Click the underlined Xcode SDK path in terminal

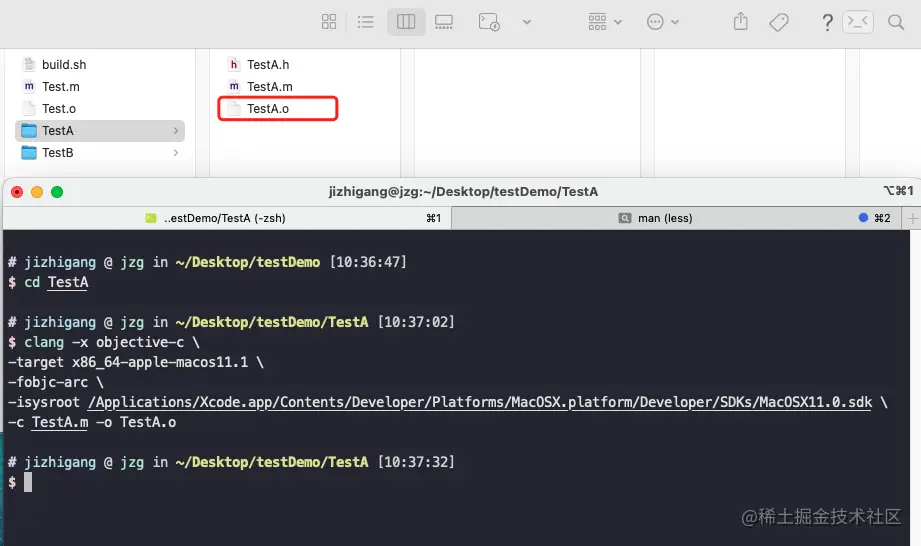coord(480,403)
